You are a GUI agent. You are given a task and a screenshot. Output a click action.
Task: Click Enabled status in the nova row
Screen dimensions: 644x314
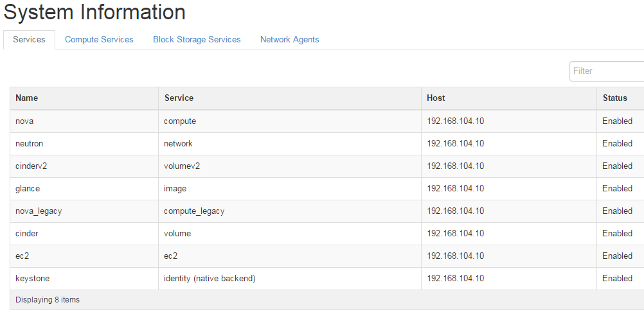pos(617,121)
